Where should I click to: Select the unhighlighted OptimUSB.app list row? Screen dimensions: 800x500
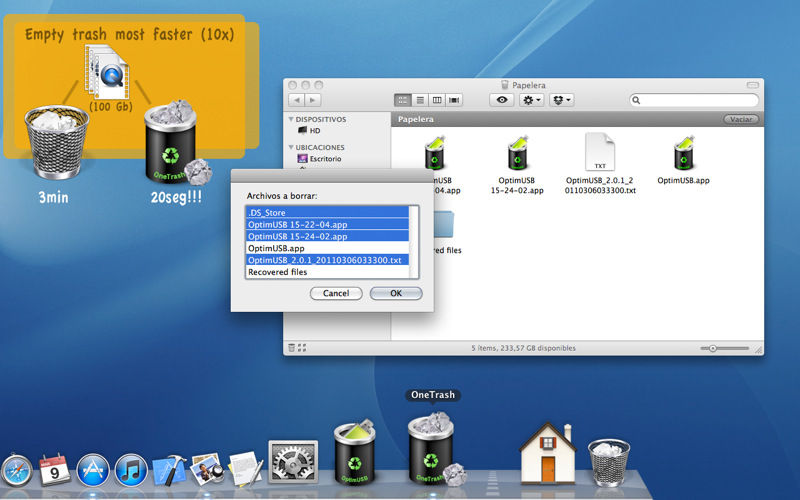pos(328,248)
